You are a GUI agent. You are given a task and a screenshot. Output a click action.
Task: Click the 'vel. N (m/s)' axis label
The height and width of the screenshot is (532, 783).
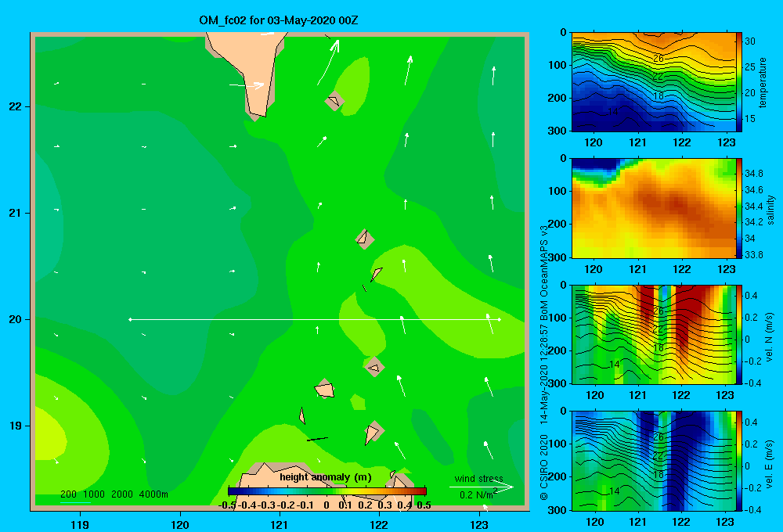pyautogui.click(x=769, y=337)
